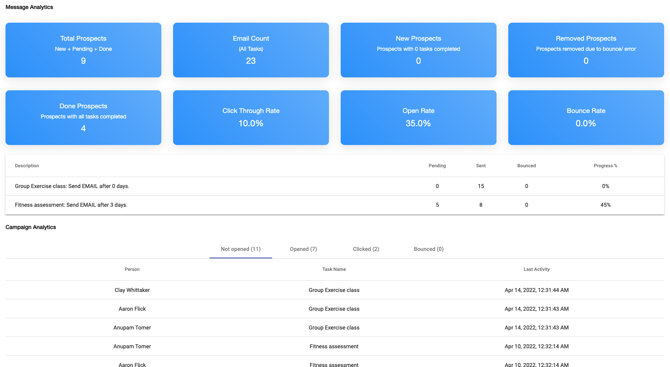Click the Done Prospects card

[83, 117]
